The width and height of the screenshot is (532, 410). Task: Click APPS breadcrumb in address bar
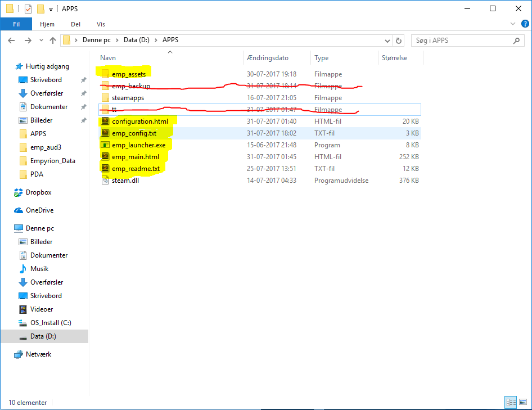point(170,40)
